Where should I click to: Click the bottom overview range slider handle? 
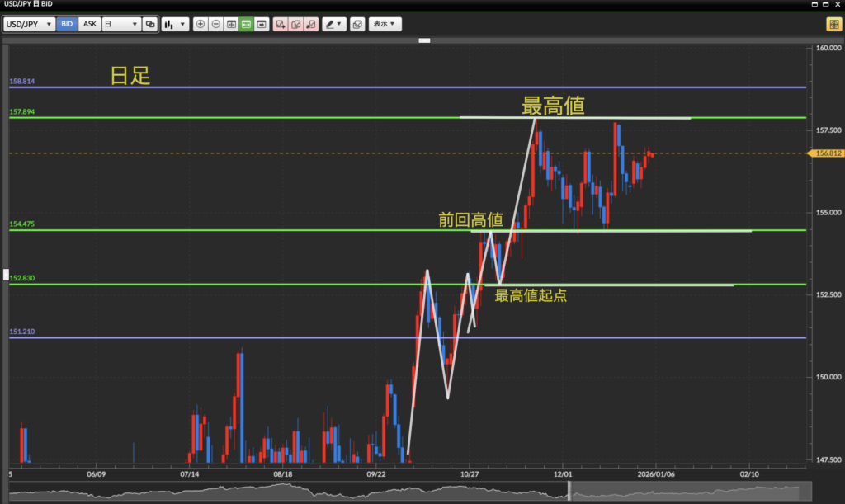pos(569,492)
